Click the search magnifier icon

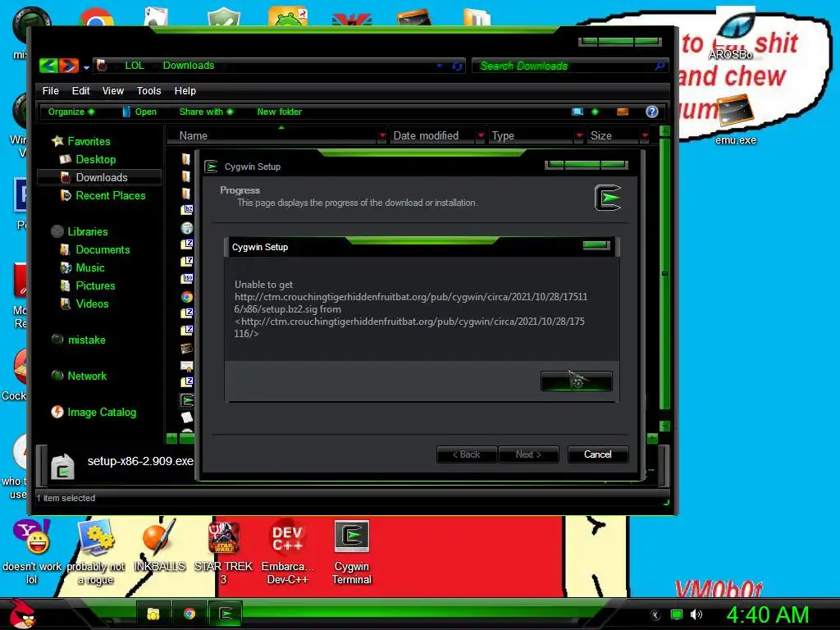[x=660, y=66]
